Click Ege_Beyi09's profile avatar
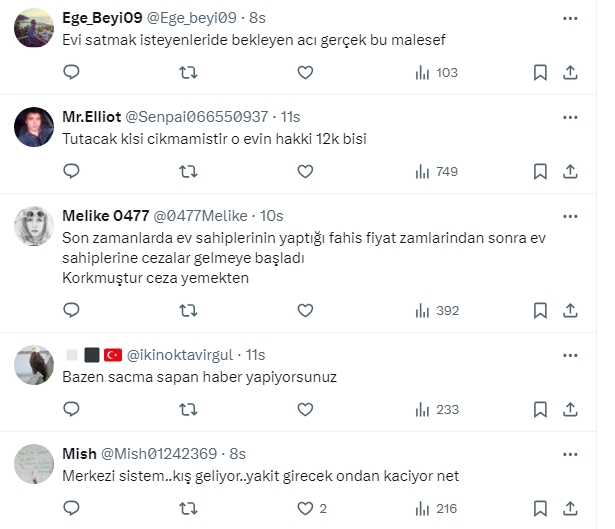 tap(34, 30)
